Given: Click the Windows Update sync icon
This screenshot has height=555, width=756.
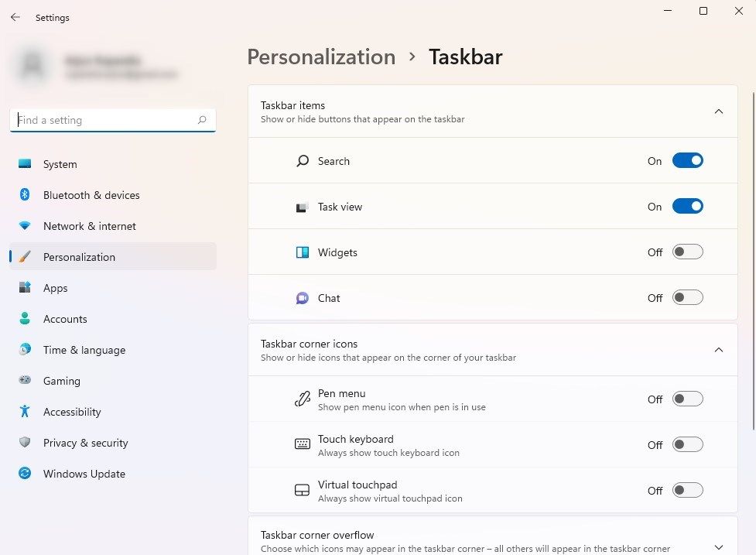Looking at the screenshot, I should point(25,474).
